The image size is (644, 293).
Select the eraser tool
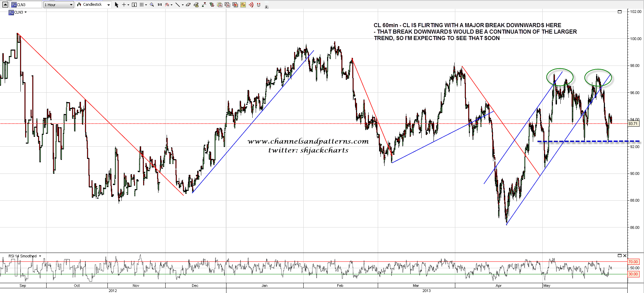coord(188,5)
